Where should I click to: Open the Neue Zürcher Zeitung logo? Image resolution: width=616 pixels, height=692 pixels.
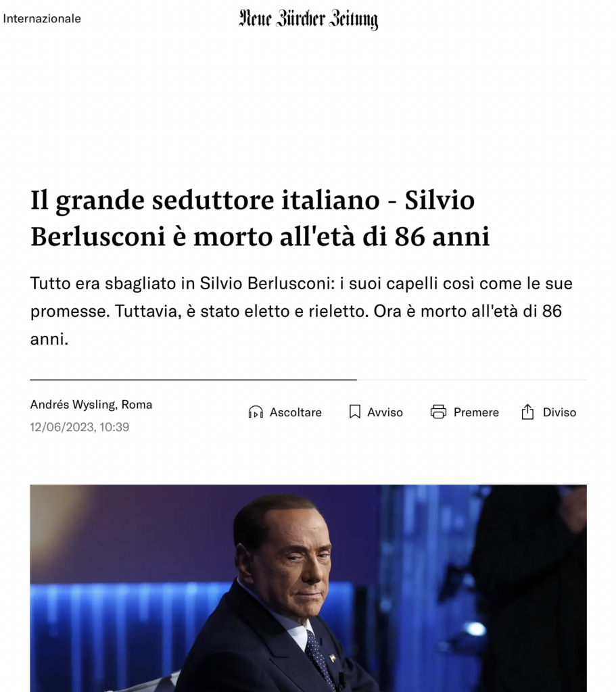coord(308,20)
